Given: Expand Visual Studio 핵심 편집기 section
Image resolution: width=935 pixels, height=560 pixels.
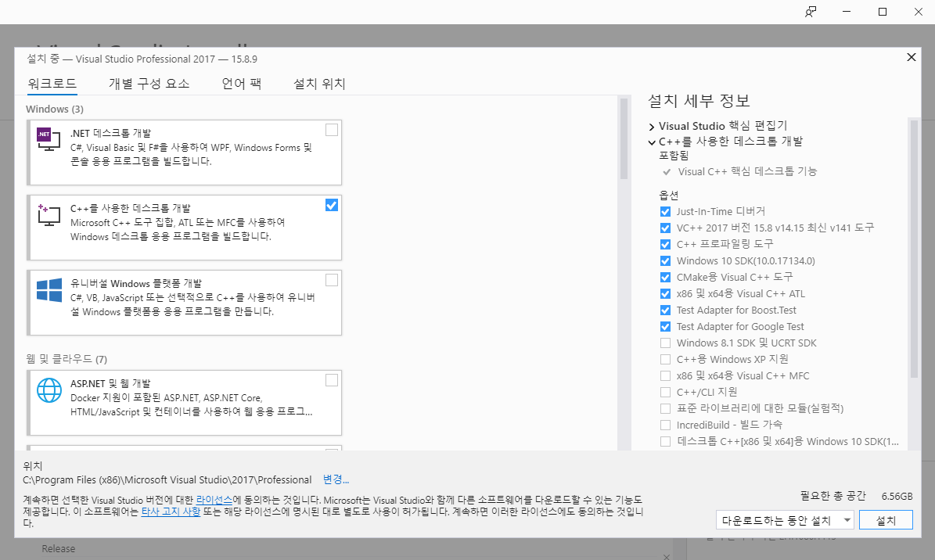Looking at the screenshot, I should point(652,127).
